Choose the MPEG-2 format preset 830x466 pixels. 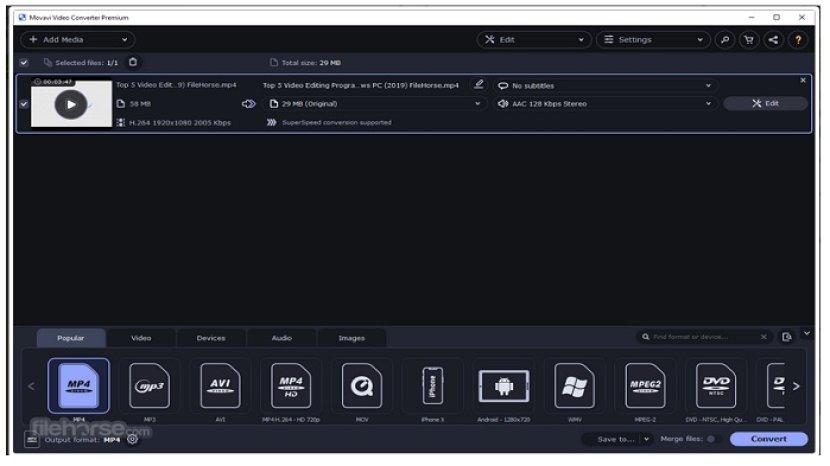click(x=645, y=386)
